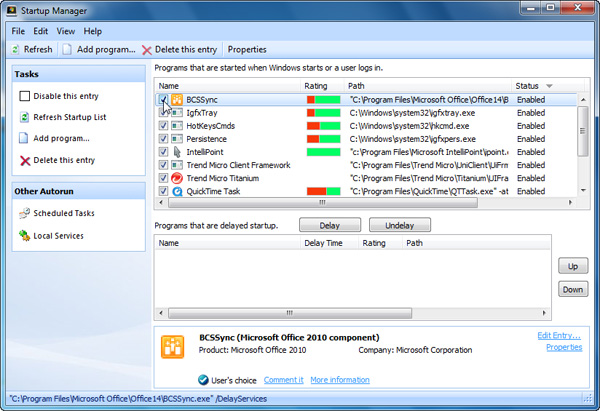Click the Up button
The height and width of the screenshot is (411, 600).
pos(573,266)
